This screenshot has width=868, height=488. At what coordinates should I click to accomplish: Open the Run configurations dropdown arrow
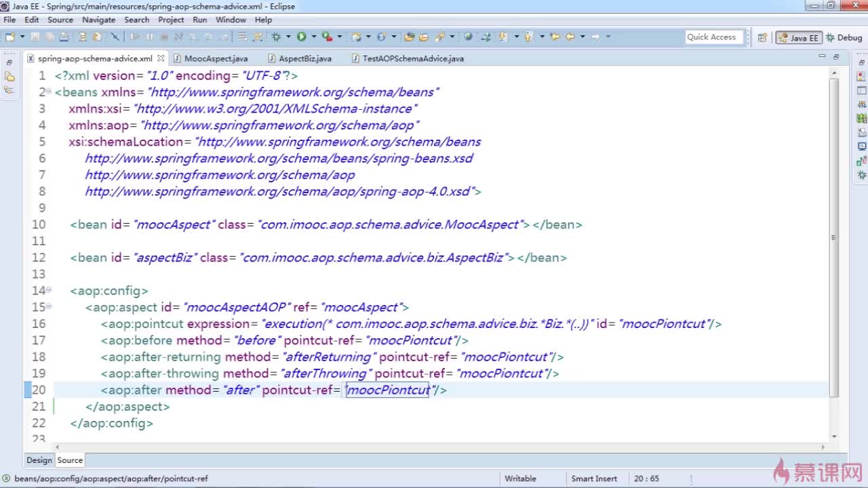pos(313,37)
